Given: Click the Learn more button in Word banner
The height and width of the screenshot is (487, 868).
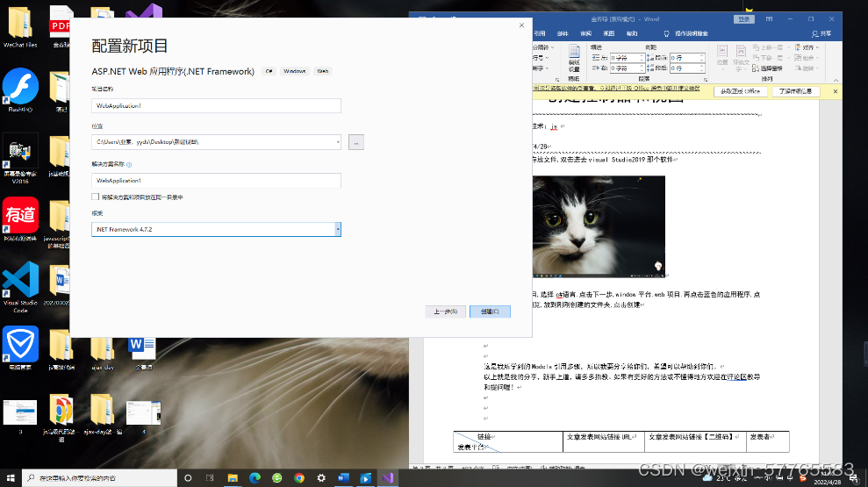Looking at the screenshot, I should coord(795,91).
